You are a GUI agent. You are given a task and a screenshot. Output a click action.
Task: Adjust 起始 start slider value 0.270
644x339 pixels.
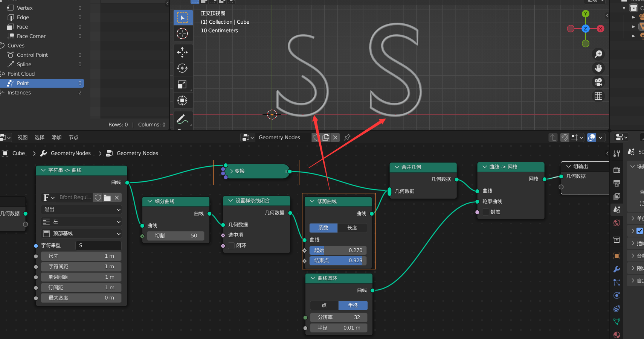click(338, 250)
